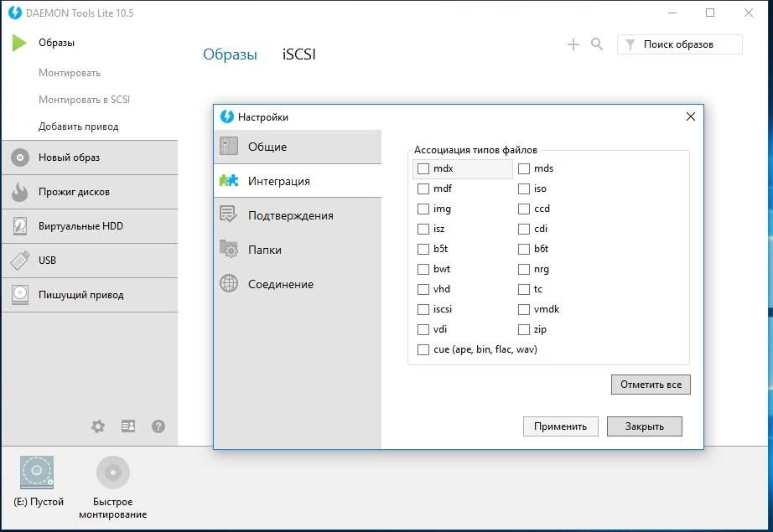Viewport: 773px width, 532px height.
Task: Click the General settings slider icon
Action: tap(229, 147)
